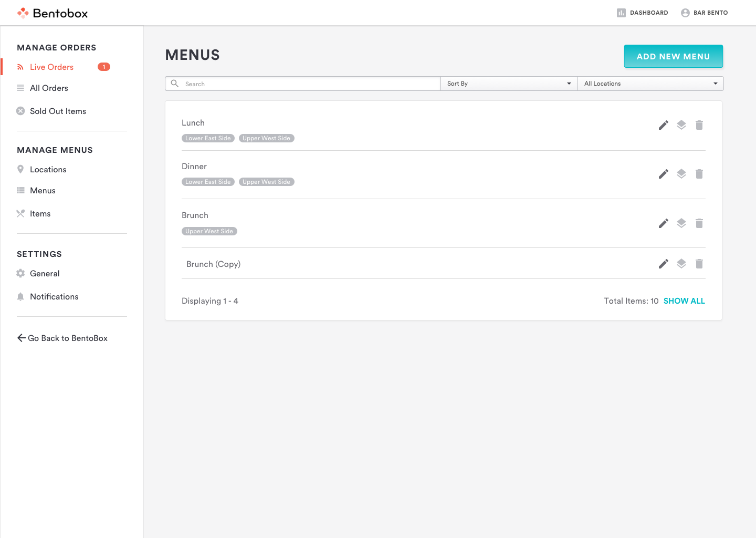Open Live Orders in sidebar

51,67
